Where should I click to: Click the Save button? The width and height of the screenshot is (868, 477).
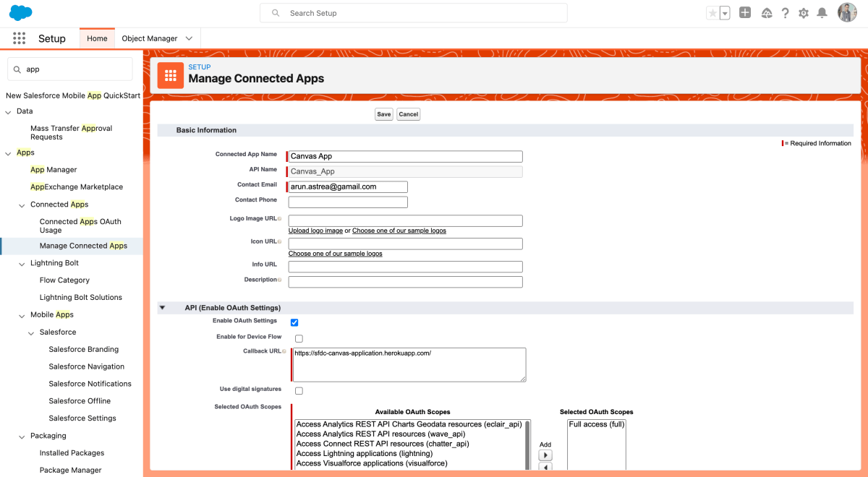tap(383, 114)
